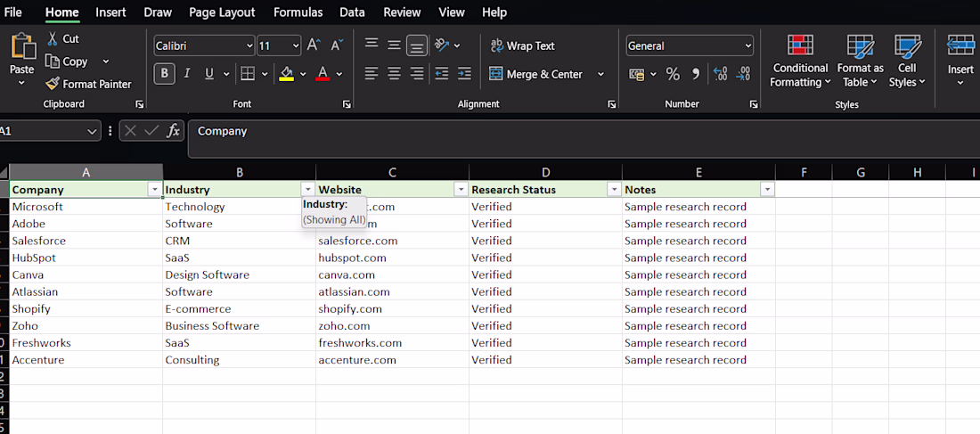Open the Industry column filter dropdown
The height and width of the screenshot is (434, 980).
click(x=307, y=190)
